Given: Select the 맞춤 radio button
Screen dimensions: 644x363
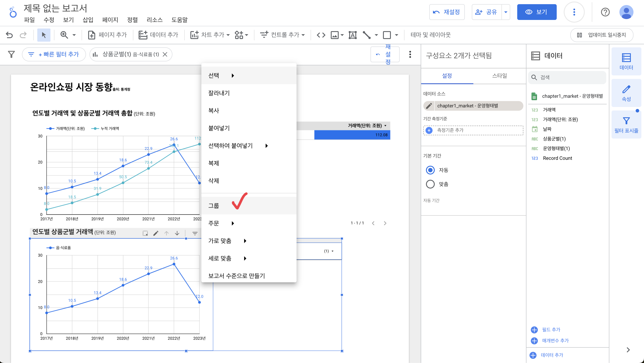Looking at the screenshot, I should [430, 184].
